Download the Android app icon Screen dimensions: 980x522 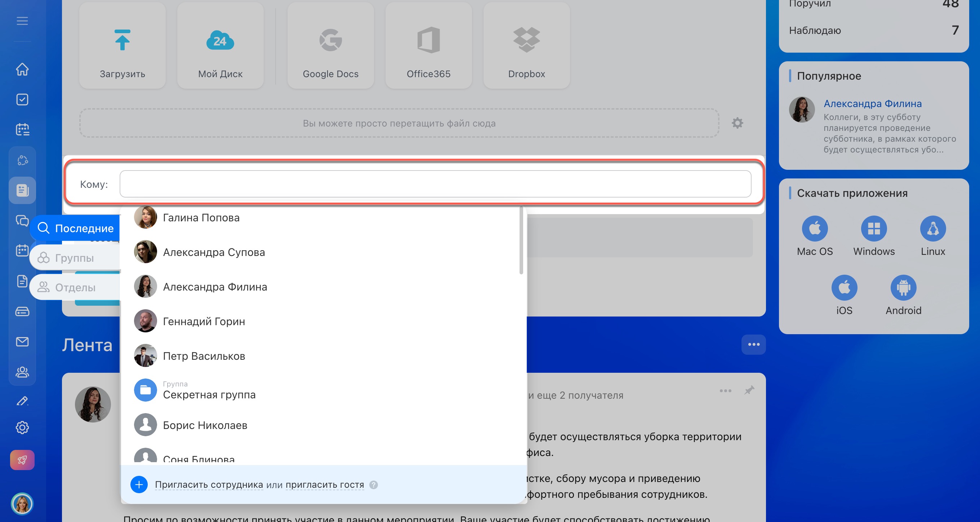pyautogui.click(x=903, y=287)
